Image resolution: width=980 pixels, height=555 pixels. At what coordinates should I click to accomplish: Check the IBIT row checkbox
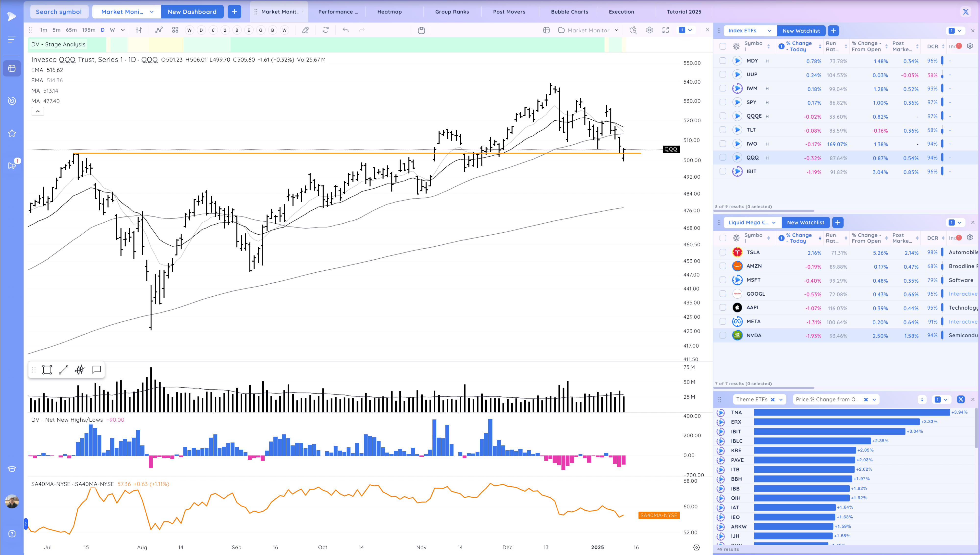pyautogui.click(x=723, y=172)
